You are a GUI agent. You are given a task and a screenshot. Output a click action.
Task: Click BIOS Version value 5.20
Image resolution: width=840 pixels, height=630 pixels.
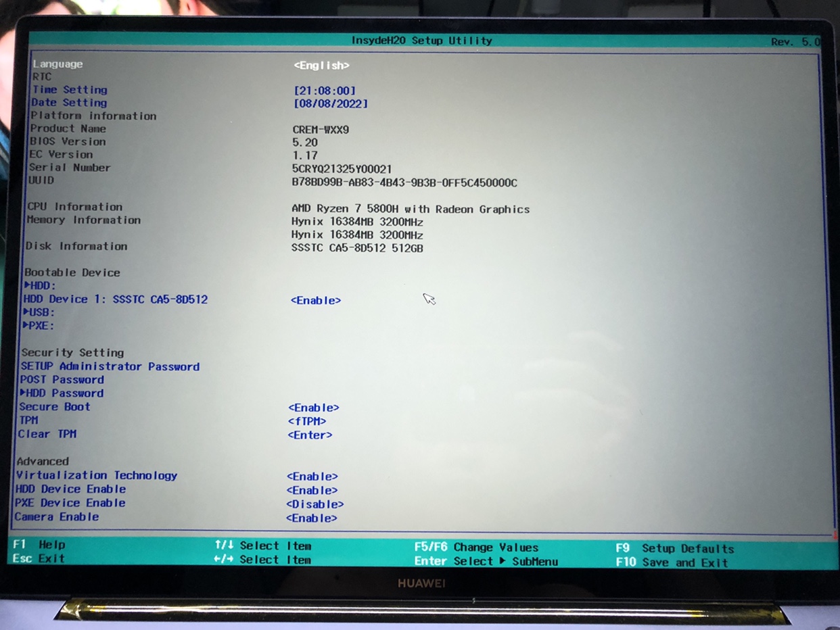pyautogui.click(x=305, y=143)
